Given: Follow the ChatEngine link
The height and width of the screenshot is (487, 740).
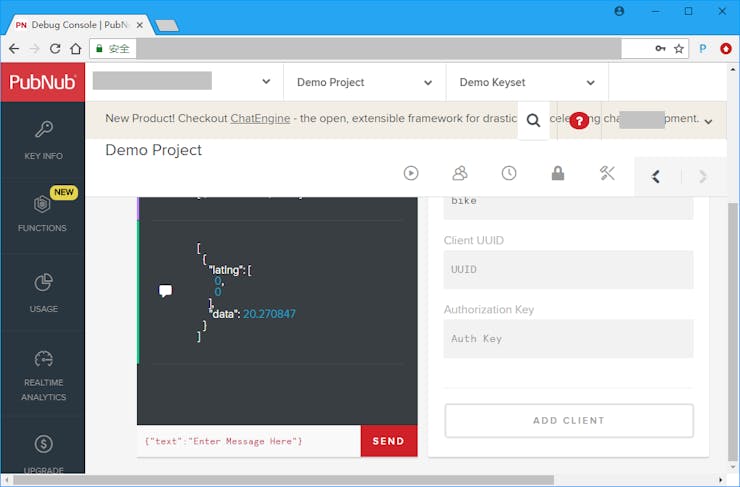Looking at the screenshot, I should click(260, 118).
